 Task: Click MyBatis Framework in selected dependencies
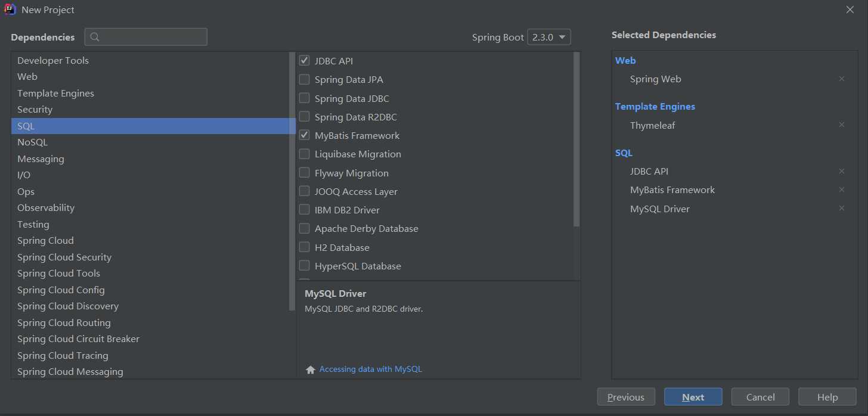(672, 190)
